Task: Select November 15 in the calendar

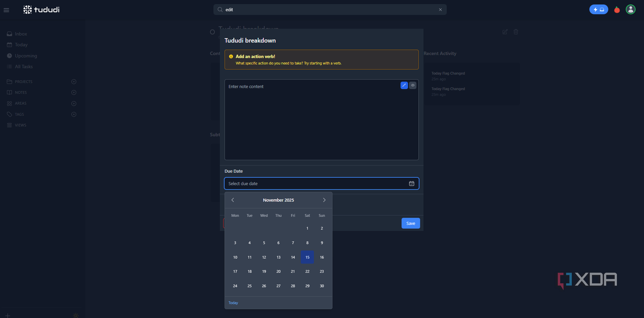Action: click(307, 257)
